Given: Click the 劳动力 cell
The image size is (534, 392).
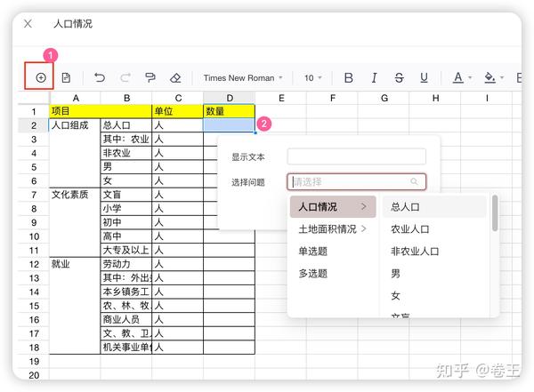Looking at the screenshot, I should (x=126, y=264).
